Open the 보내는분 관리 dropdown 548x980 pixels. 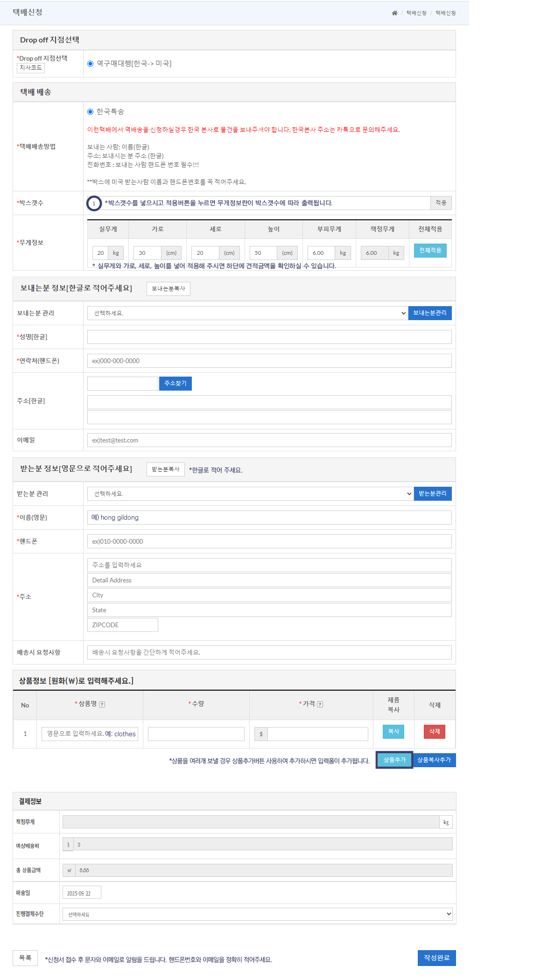click(x=247, y=313)
